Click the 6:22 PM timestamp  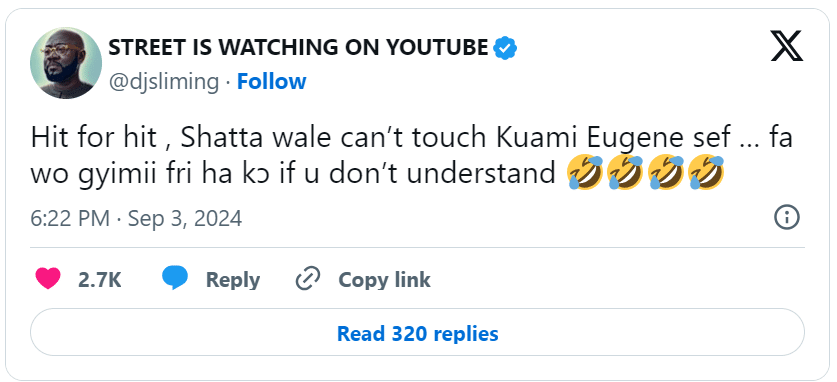point(70,219)
